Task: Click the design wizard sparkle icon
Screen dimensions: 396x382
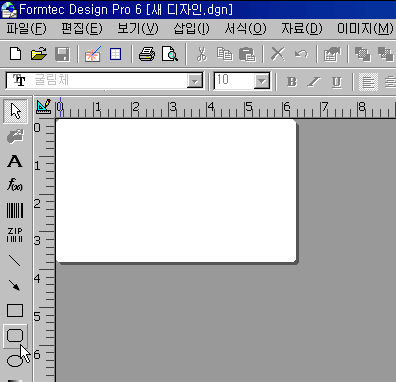Action: point(93,54)
